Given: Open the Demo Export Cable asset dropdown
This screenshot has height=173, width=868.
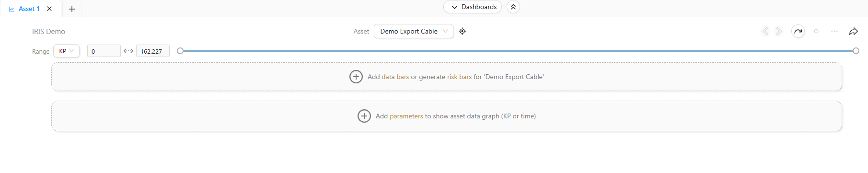Looking at the screenshot, I should tap(414, 31).
